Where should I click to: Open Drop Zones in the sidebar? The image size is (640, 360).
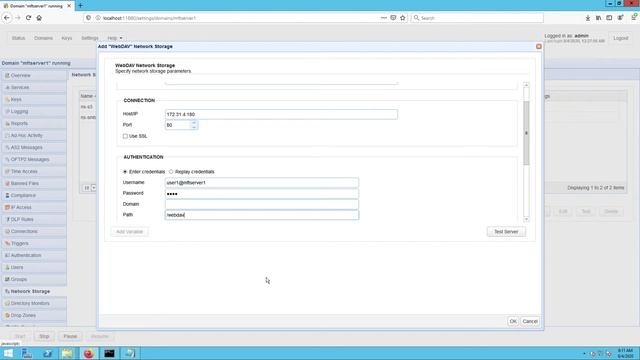pos(34,316)
